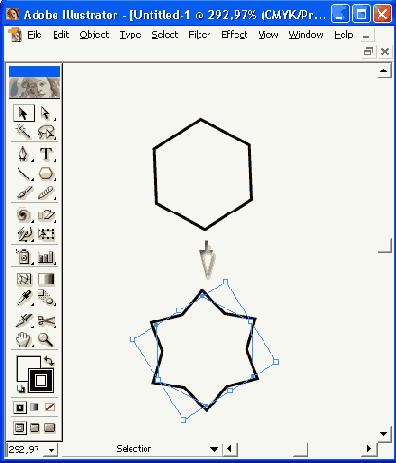The image size is (396, 463).
Task: Open the Filter menu
Action: 199,35
